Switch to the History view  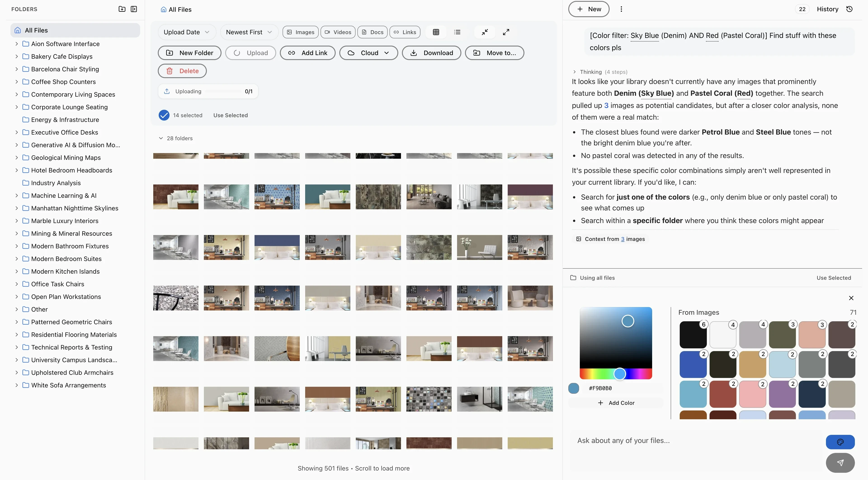[828, 9]
